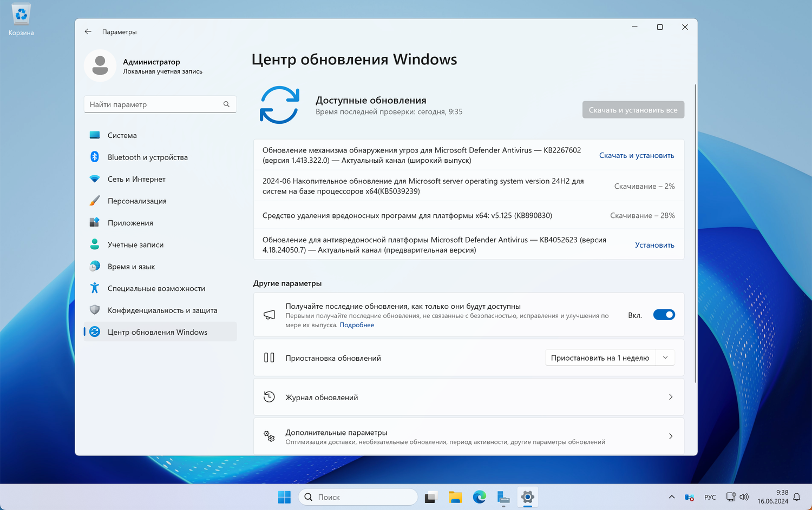Click the KB5039239 cumulative update description
Viewport: 812px width, 510px height.
click(x=423, y=186)
